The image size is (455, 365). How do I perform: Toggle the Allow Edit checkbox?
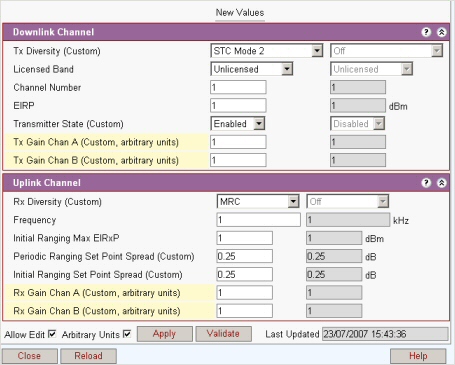[x=52, y=334]
